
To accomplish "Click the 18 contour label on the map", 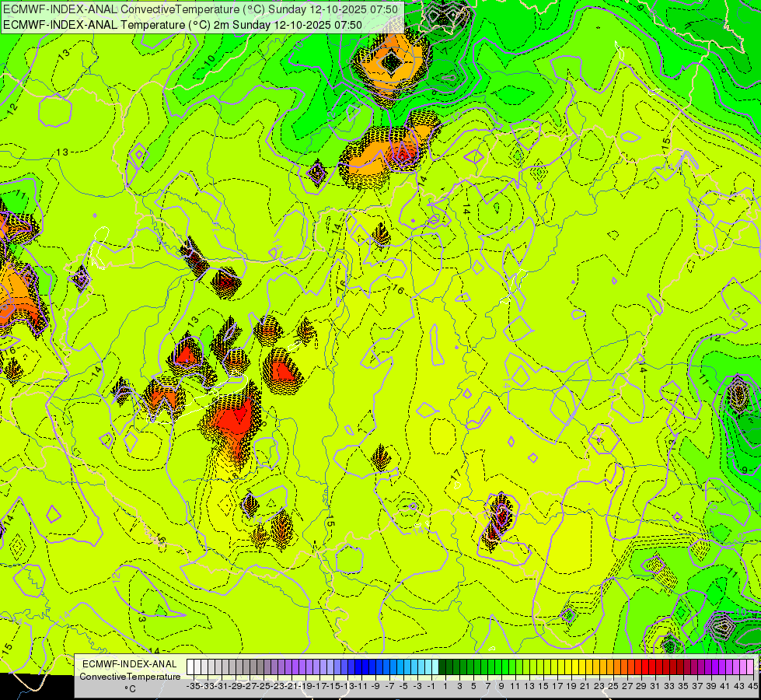I will [234, 477].
